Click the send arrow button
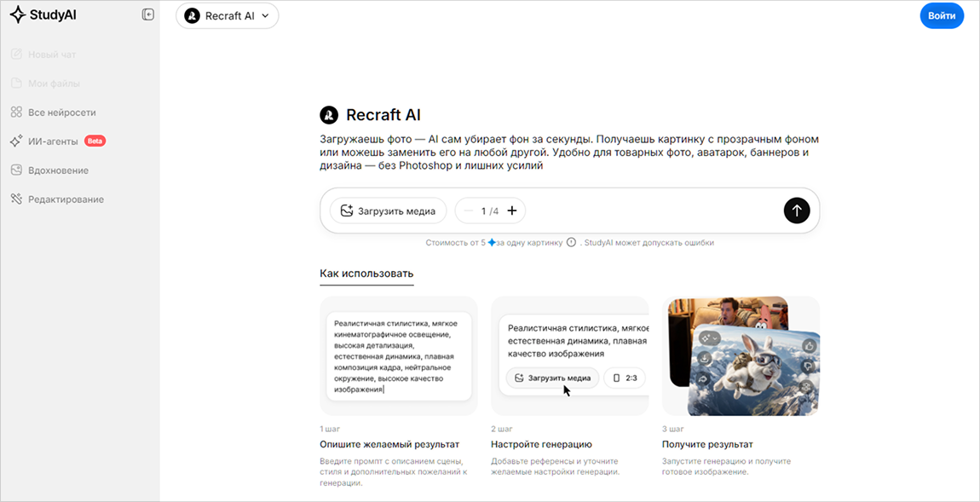This screenshot has width=980, height=502. click(x=796, y=211)
